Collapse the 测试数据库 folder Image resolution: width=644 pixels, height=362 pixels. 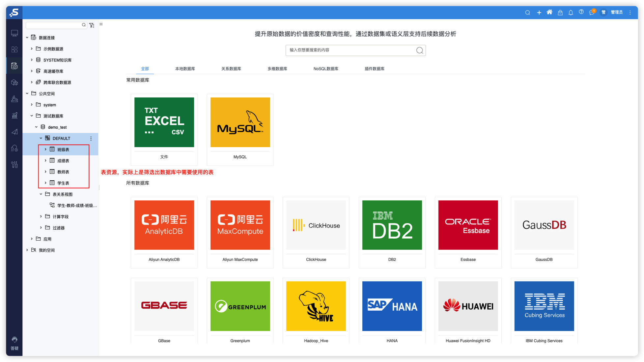pos(32,116)
